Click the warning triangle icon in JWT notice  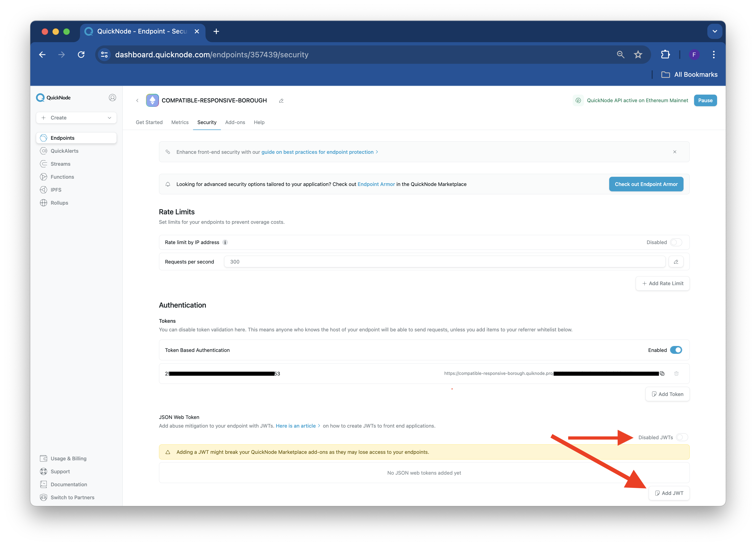[x=168, y=452]
